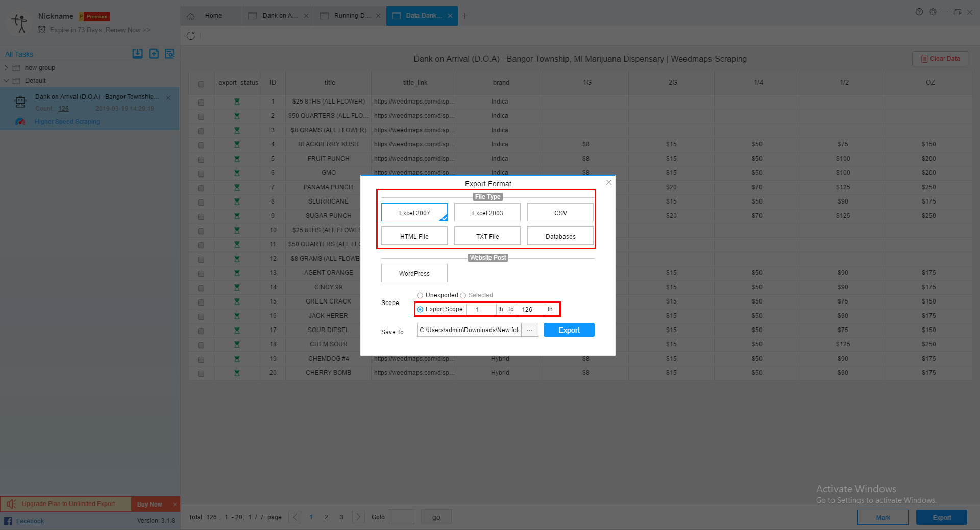
Task: Choose HTML File type
Action: (414, 236)
